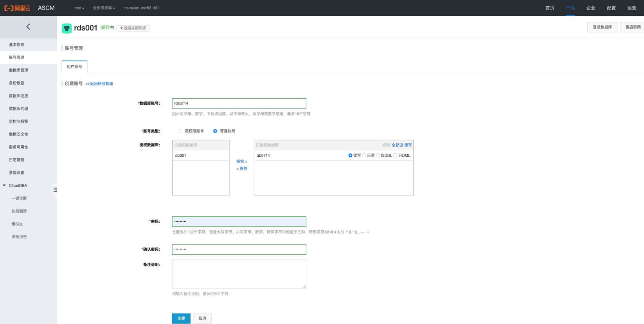The image size is (644, 324).
Task: Click the blue 创建 button
Action: click(181, 319)
